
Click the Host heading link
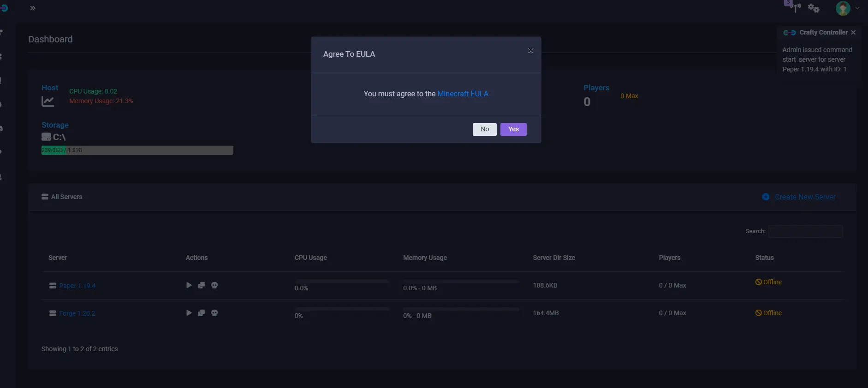pyautogui.click(x=50, y=88)
